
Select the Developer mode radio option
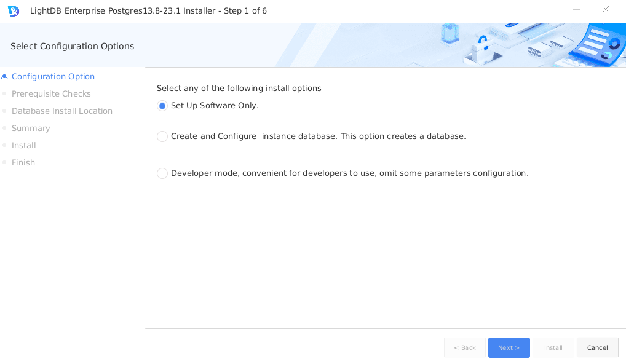coord(162,173)
